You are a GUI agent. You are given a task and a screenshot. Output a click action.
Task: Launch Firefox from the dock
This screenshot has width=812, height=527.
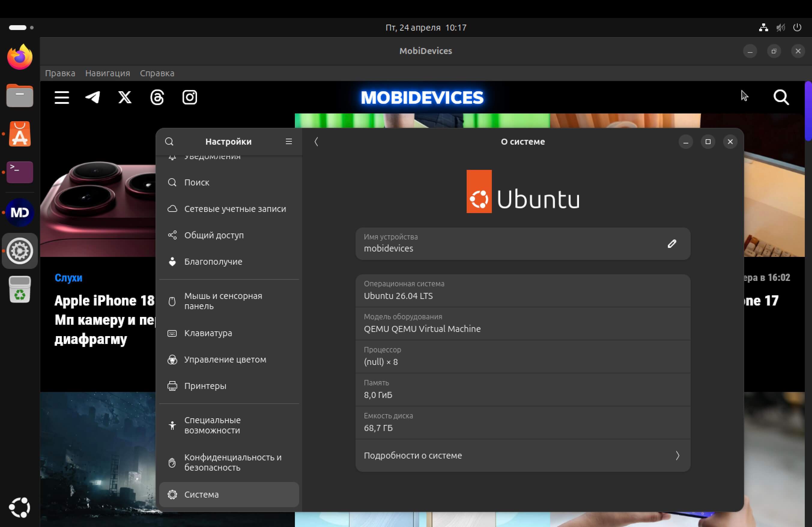click(20, 57)
